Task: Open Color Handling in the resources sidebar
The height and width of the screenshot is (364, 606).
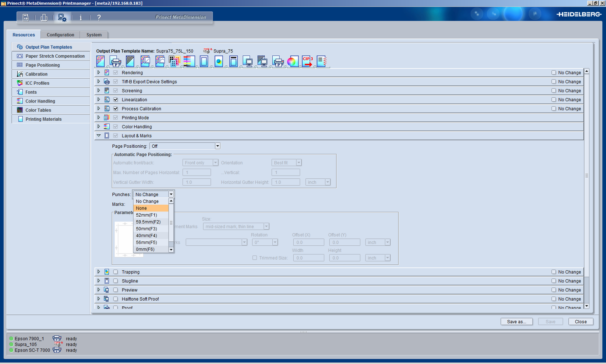Action: [51, 101]
